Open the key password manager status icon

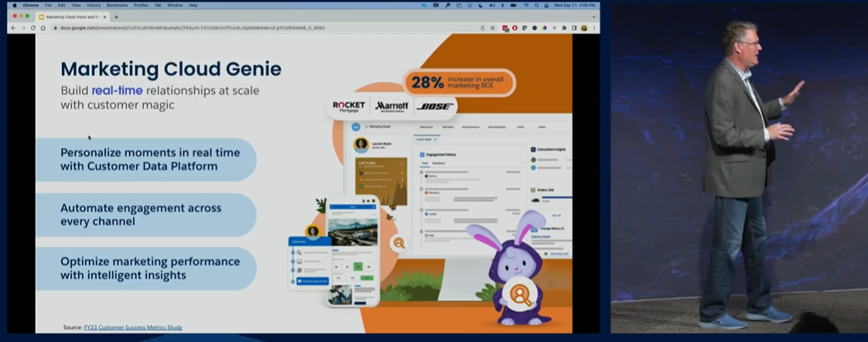pyautogui.click(x=447, y=5)
